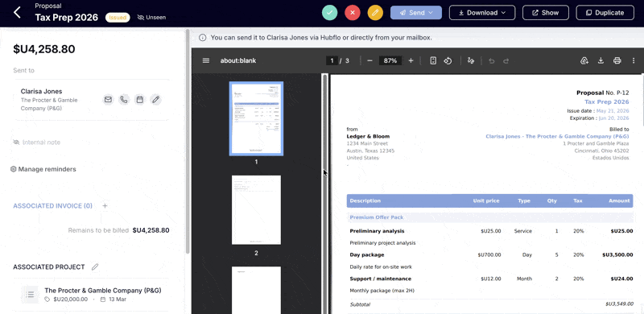Image resolution: width=644 pixels, height=314 pixels.
Task: Click the Duplicate button
Action: (x=605, y=13)
